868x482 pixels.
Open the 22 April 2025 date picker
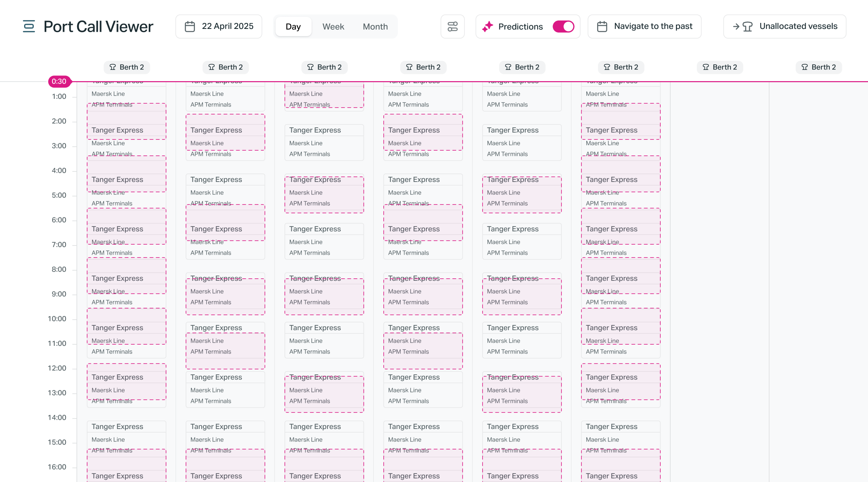click(219, 27)
